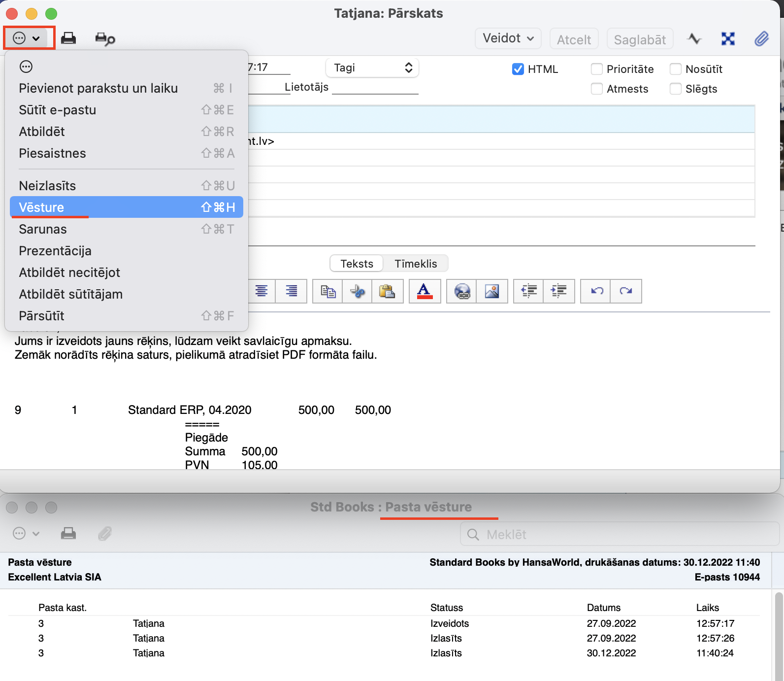Click the print icon in the top toolbar

pos(68,38)
